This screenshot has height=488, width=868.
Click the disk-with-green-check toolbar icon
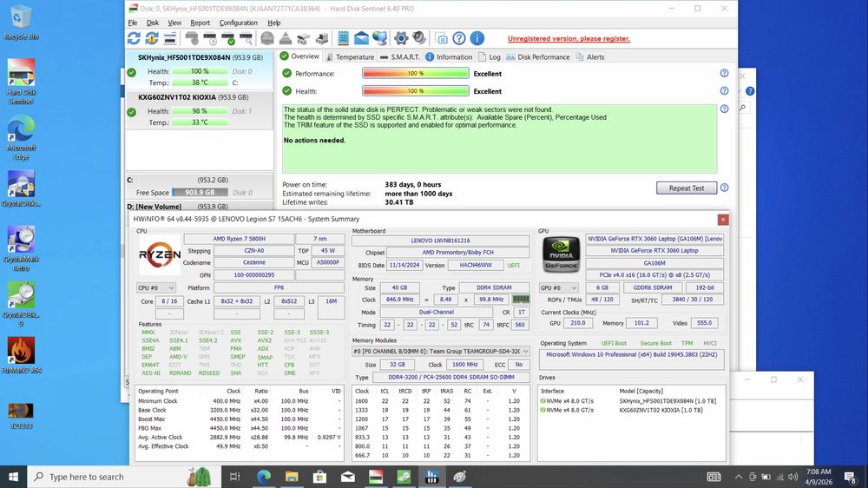click(228, 38)
